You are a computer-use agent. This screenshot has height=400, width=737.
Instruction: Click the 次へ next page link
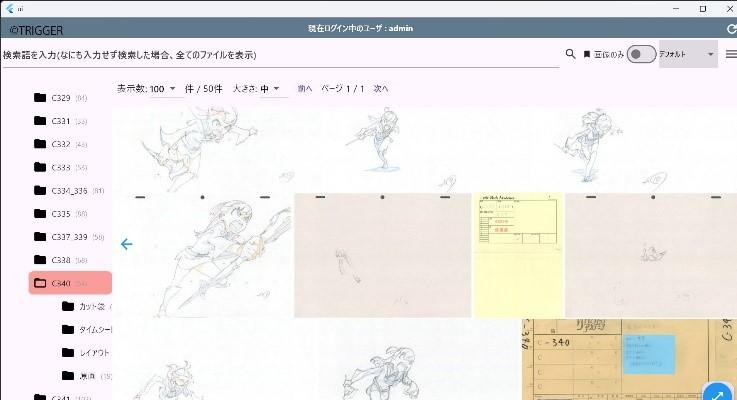[x=381, y=89]
